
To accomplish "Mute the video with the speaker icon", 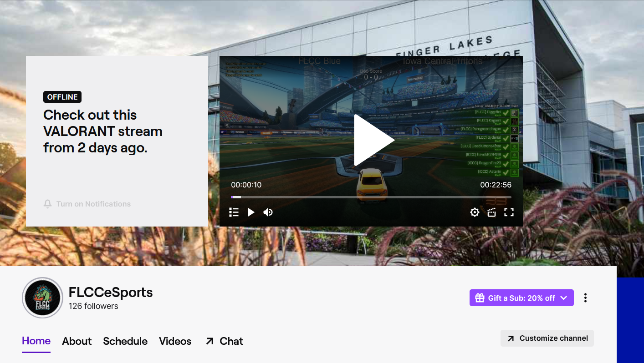I will click(268, 212).
